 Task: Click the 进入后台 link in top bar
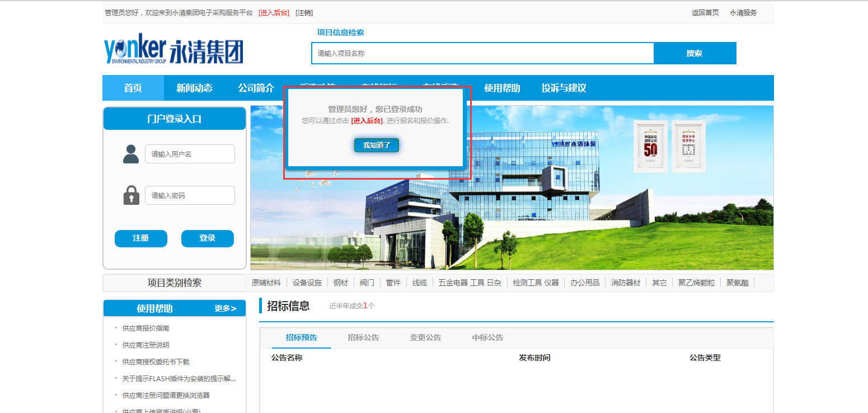tap(274, 13)
